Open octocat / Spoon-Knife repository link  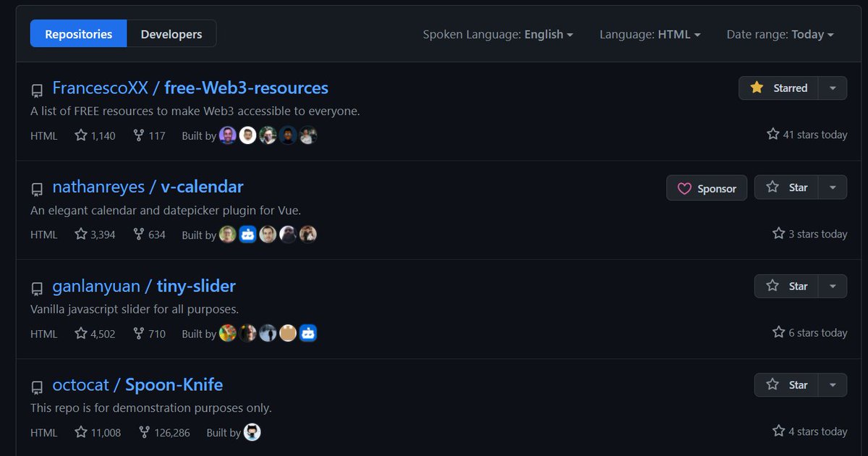137,384
